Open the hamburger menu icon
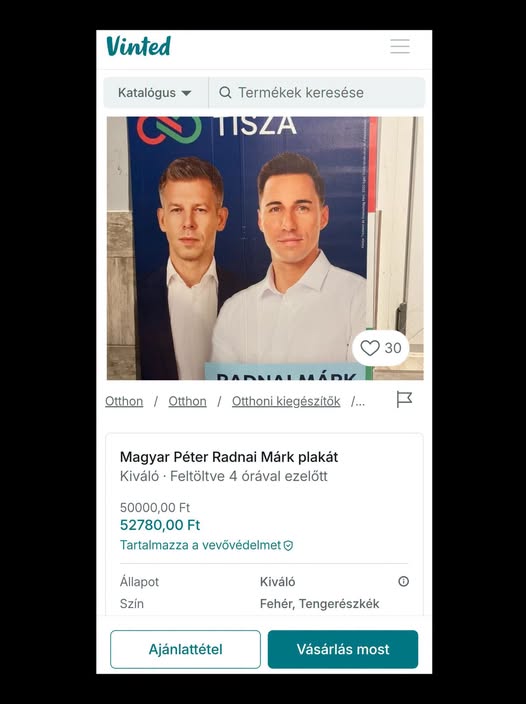 pyautogui.click(x=400, y=46)
